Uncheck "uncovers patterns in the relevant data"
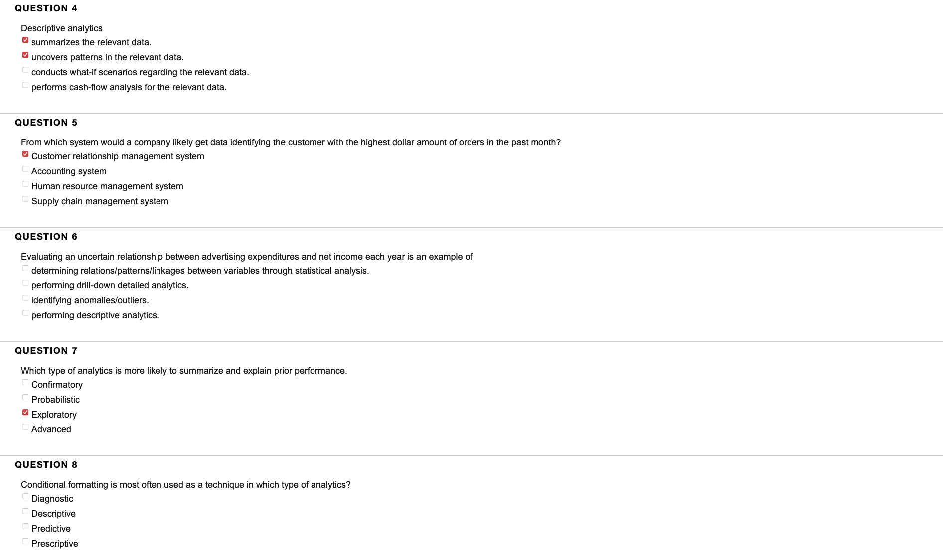The width and height of the screenshot is (943, 560). (25, 54)
